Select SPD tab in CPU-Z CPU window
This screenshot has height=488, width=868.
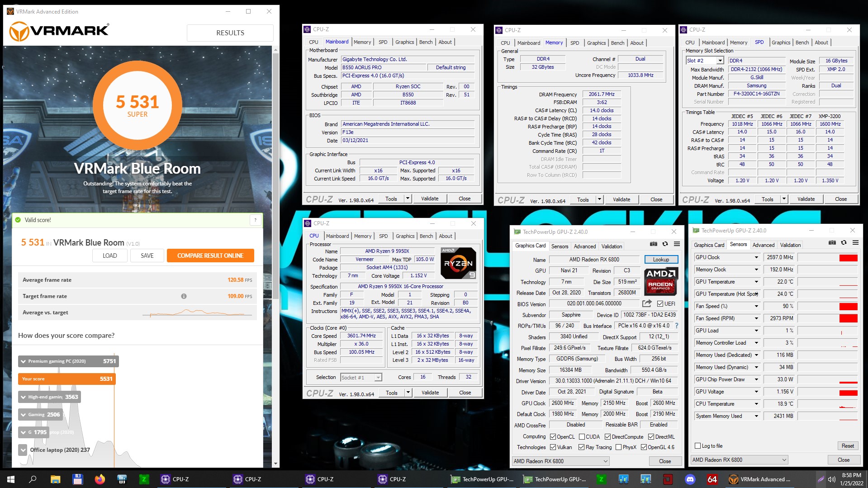click(383, 236)
